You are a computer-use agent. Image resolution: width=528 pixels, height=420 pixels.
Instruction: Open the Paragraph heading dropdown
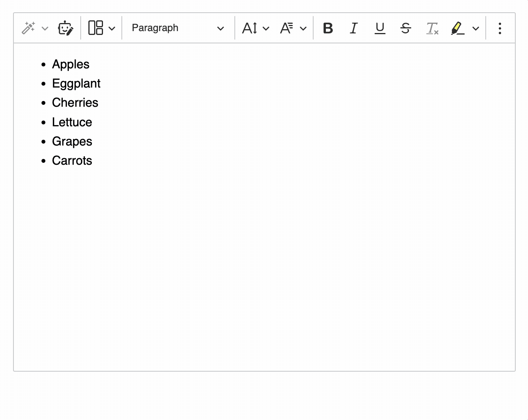tap(178, 28)
